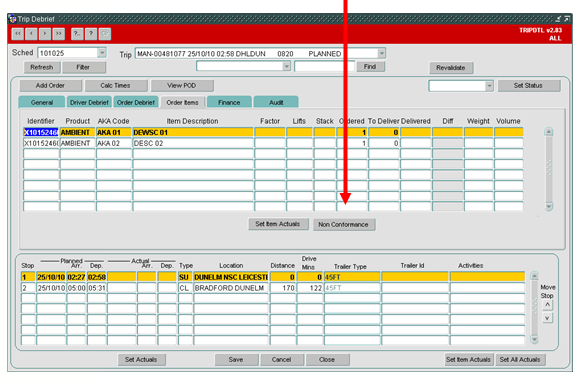This screenshot has height=381, width=583.
Task: Switch to the Driver Debrief tab
Action: 89,102
